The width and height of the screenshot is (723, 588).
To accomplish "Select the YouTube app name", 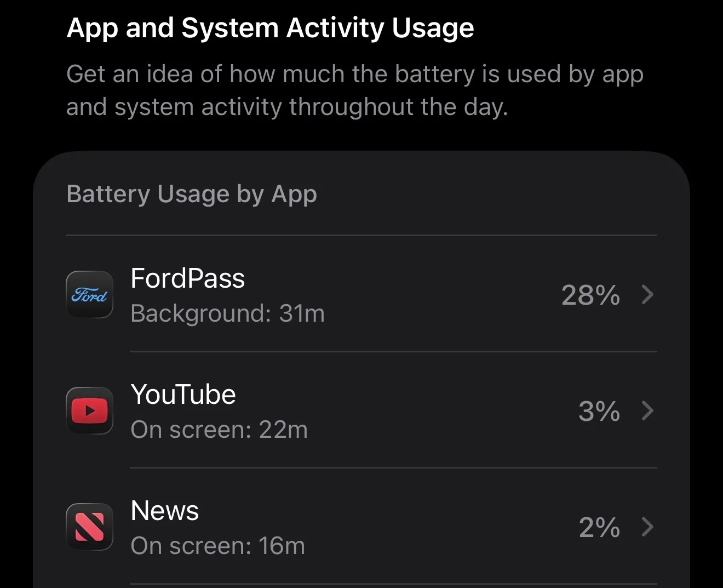I will click(x=183, y=395).
